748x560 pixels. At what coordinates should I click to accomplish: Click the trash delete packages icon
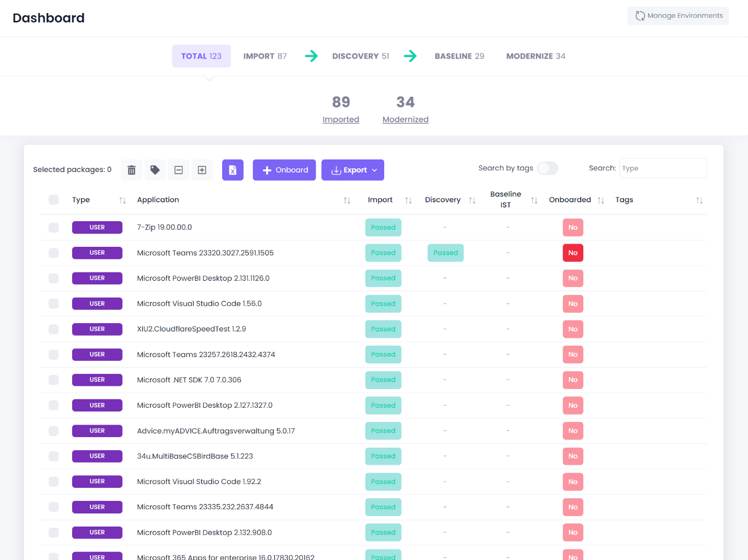132,170
